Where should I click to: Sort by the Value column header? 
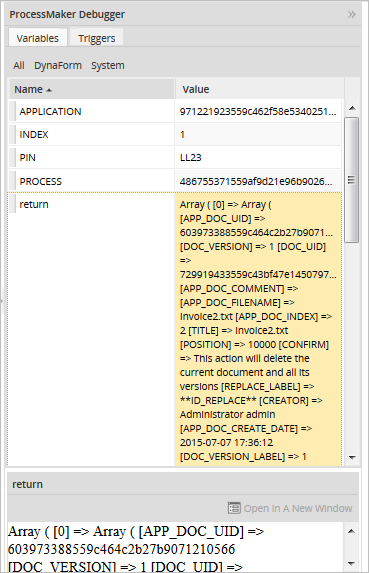[x=259, y=89]
